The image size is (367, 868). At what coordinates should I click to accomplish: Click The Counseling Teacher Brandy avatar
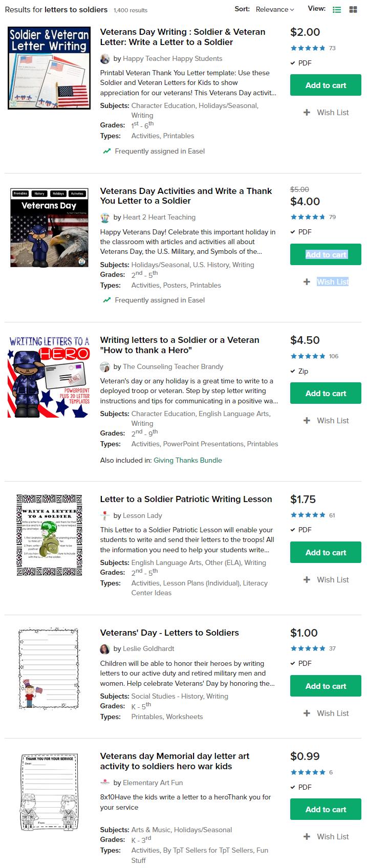pyautogui.click(x=105, y=367)
